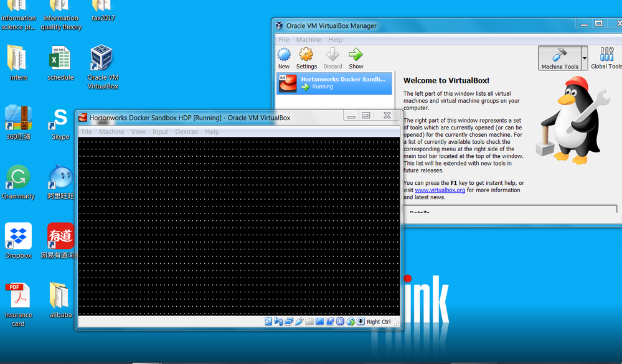Select Hortonworks Docker Sandbox VM in list

334,83
